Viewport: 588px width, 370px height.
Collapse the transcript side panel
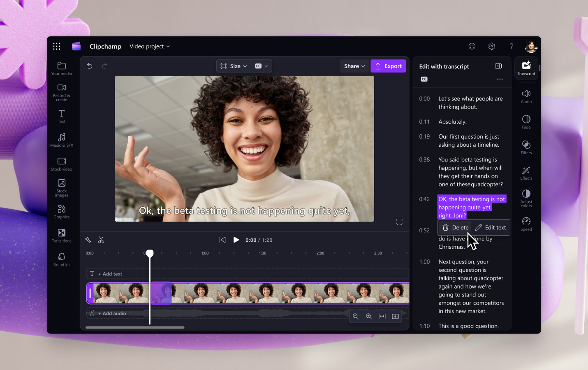(x=498, y=66)
